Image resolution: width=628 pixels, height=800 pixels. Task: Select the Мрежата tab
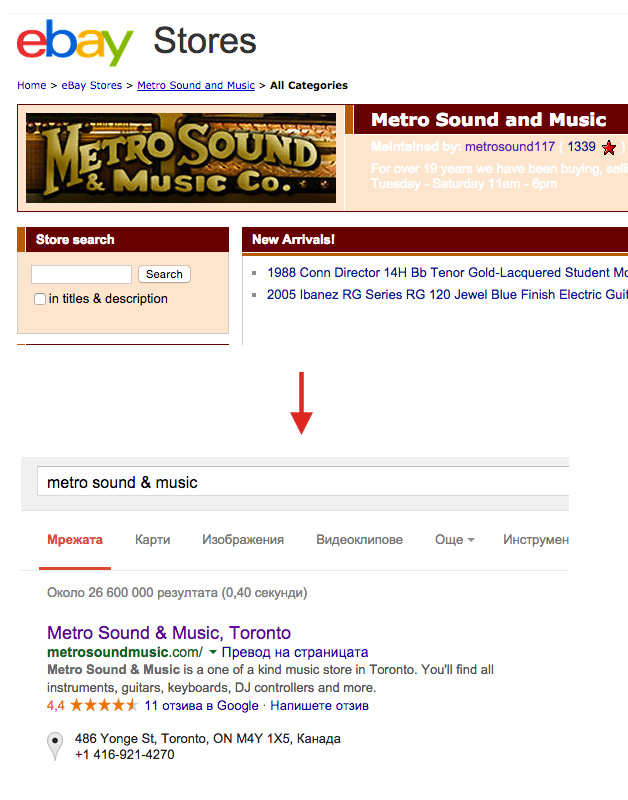[75, 540]
